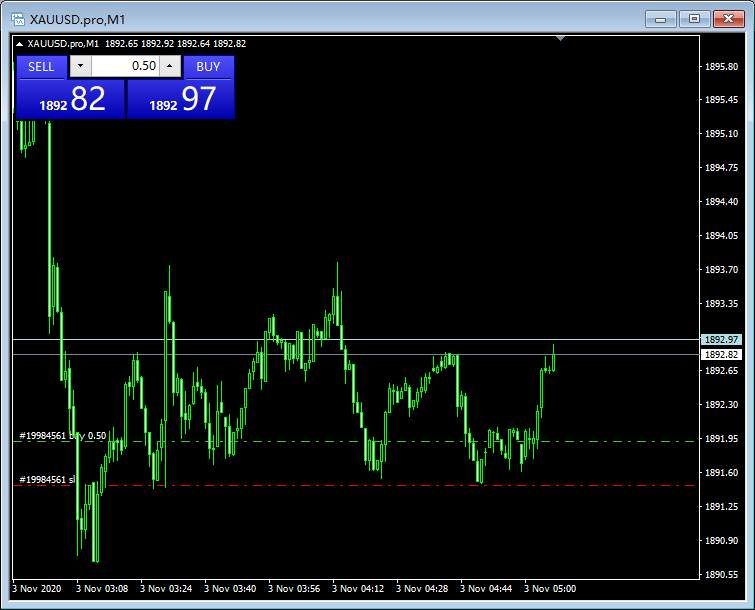This screenshot has height=610, width=755.
Task: Click the 3 Nov 04:12 time axis label
Action: pos(358,588)
